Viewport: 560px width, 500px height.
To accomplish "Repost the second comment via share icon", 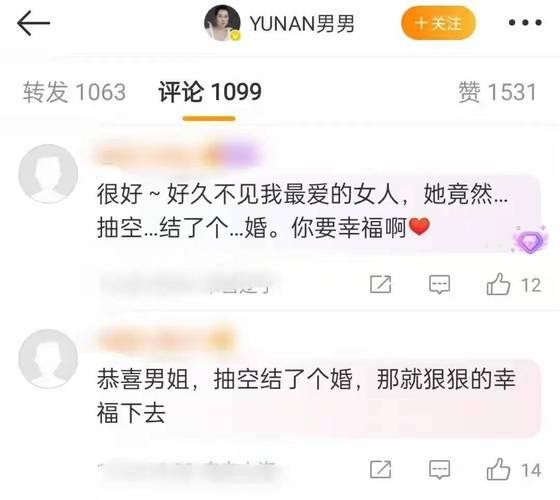I will click(381, 469).
